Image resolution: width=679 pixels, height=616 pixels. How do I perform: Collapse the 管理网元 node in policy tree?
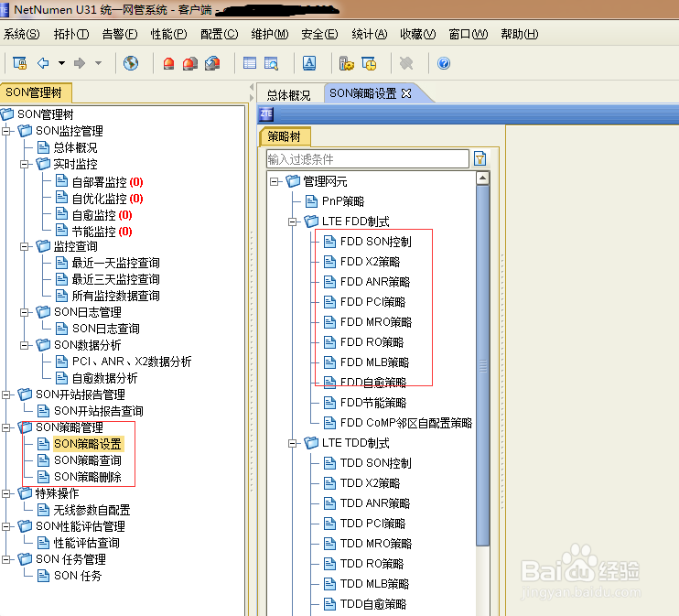[275, 181]
